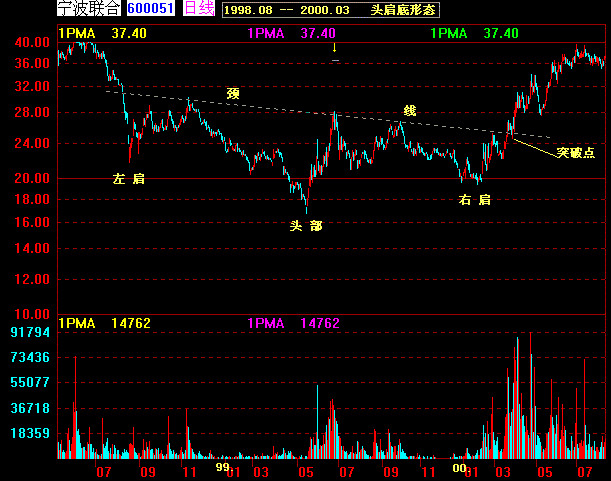The image size is (611, 481).
Task: Click the yellow down arrow marker icon
Action: coord(334,48)
